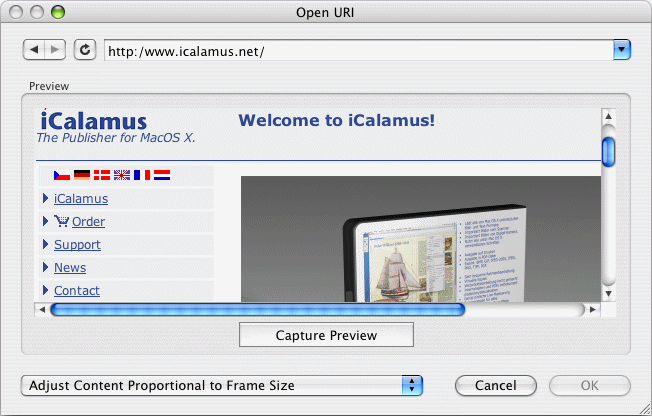Confirm with the OK button
Screen dimensions: 652x416
coord(589,385)
